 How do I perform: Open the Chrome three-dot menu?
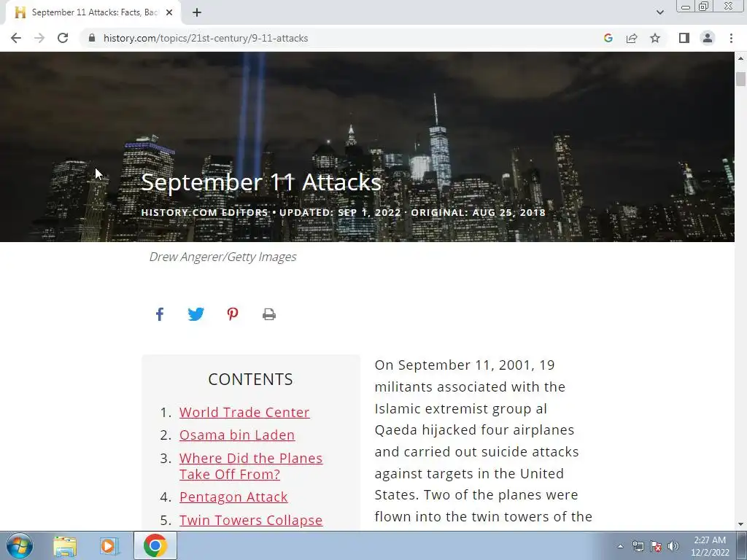731,38
